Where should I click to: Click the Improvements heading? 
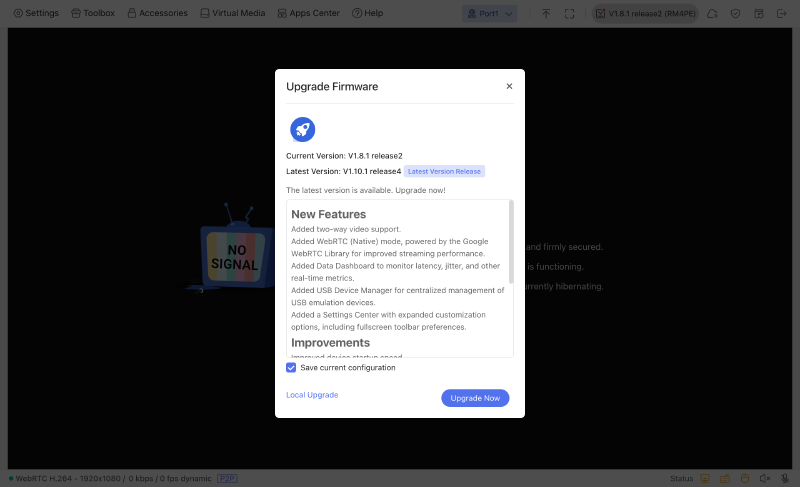330,343
